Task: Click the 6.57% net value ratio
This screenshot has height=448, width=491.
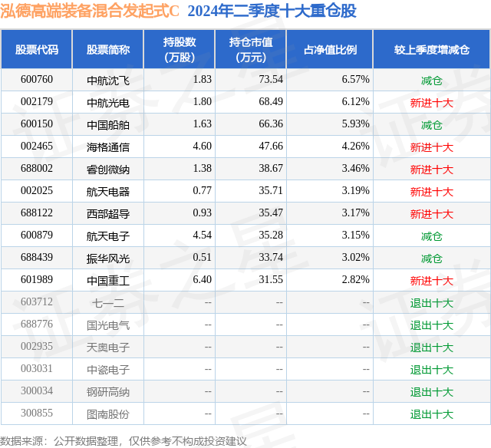Action: tap(355, 79)
